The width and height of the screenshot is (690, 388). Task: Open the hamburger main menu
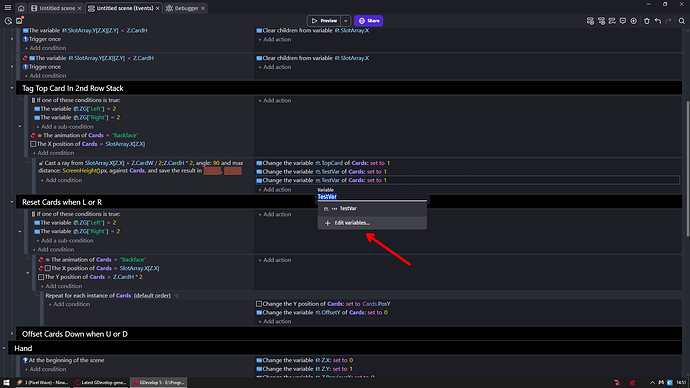click(7, 8)
